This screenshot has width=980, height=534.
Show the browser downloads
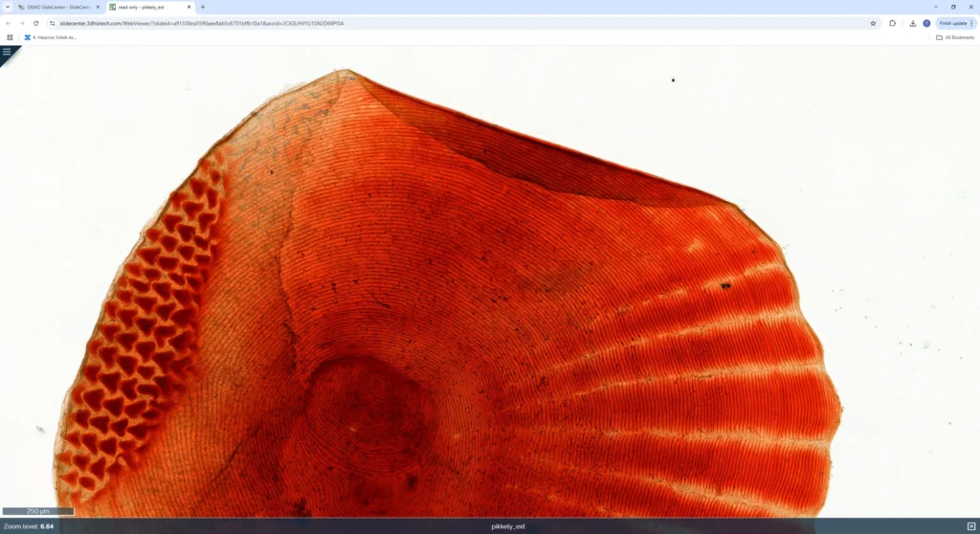pyautogui.click(x=912, y=23)
